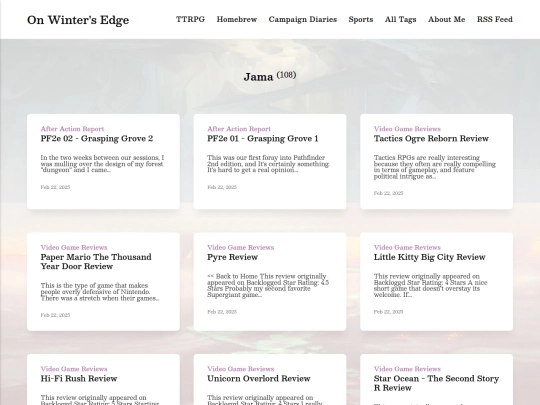Click the date under Grasping Grove 2 excerpt
The height and width of the screenshot is (405, 540).
[55, 187]
